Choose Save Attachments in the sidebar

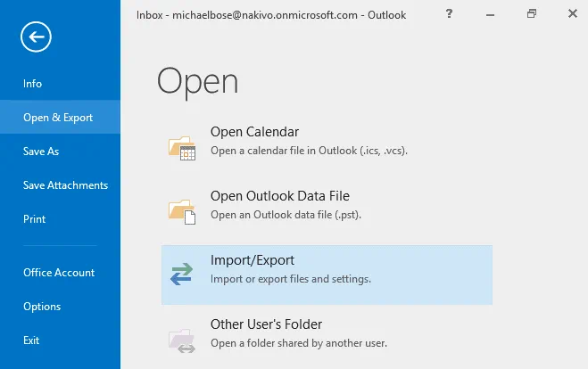pos(65,185)
